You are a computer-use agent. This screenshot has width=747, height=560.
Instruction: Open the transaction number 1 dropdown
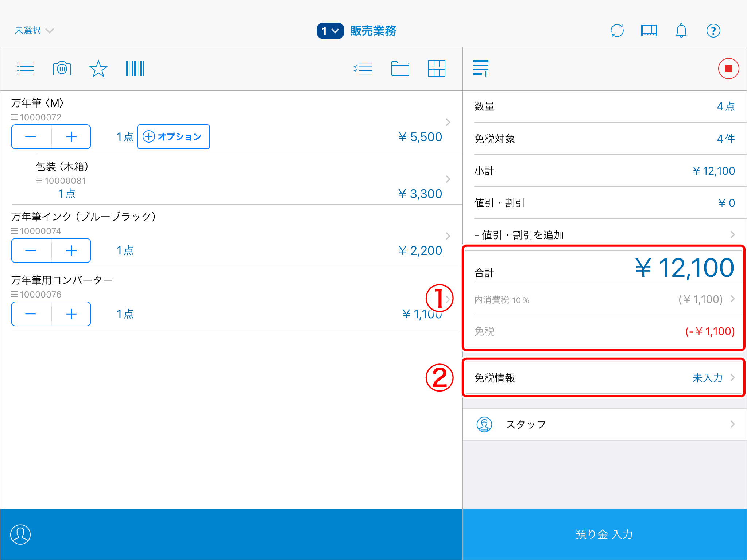(330, 31)
